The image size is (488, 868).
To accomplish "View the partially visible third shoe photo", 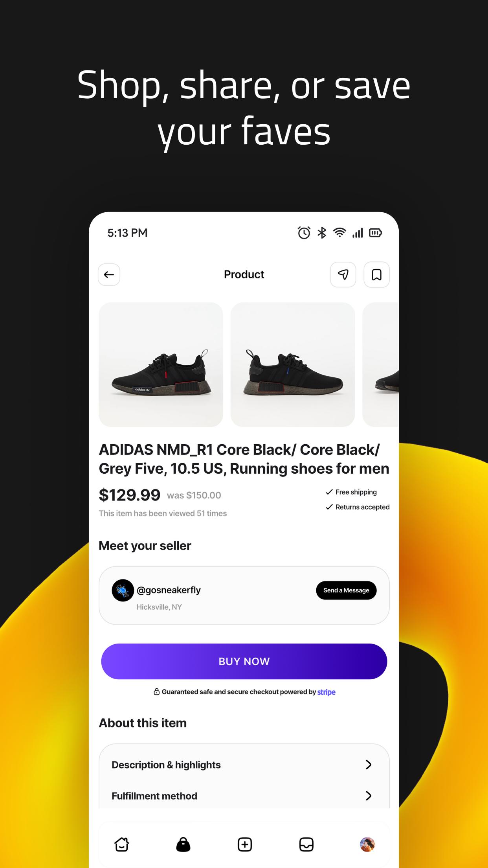I will coord(380,364).
